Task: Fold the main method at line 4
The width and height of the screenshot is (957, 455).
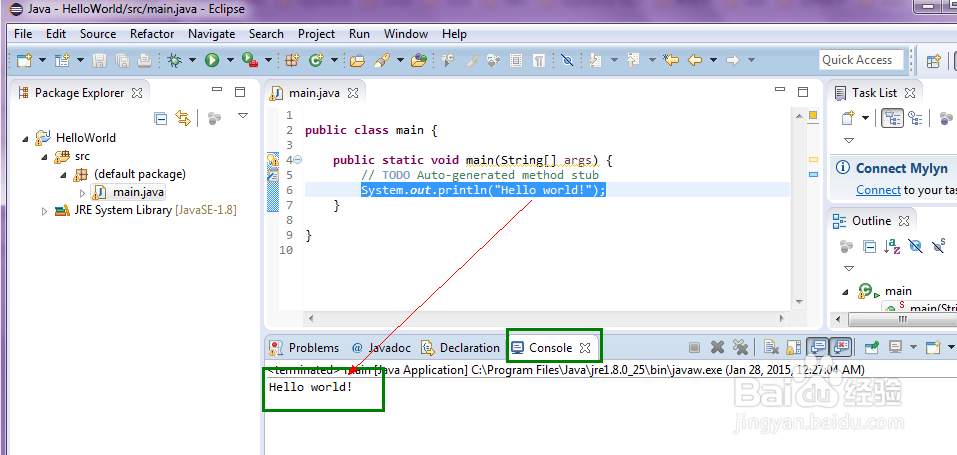Action: click(298, 160)
